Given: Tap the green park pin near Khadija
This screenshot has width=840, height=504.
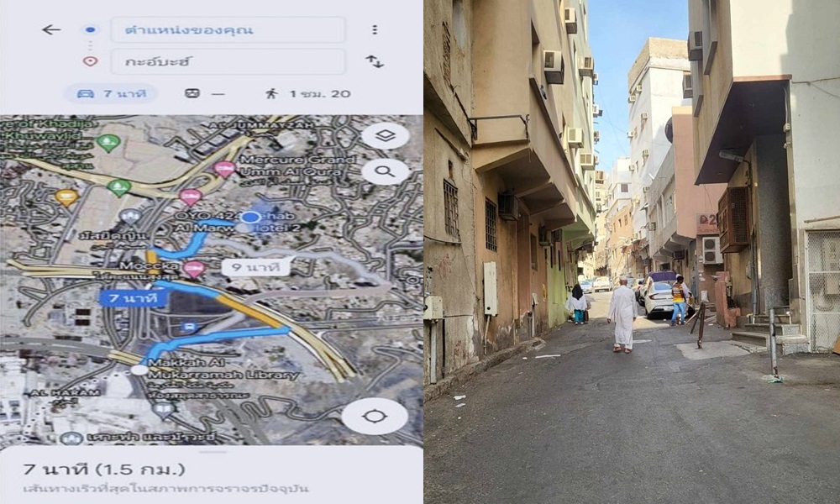Looking at the screenshot, I should (x=108, y=143).
